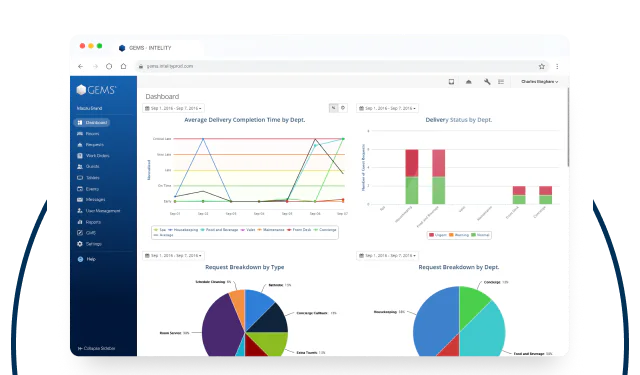Click Collapse Sidebar at the bottom
640x375 pixels.
coord(96,348)
